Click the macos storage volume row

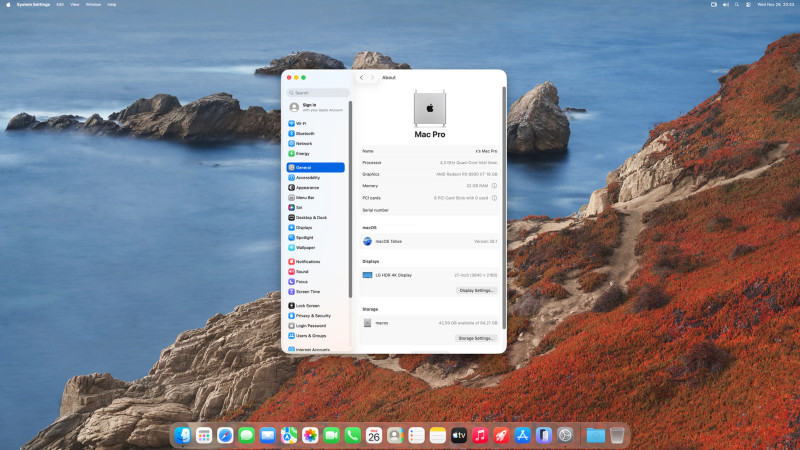click(430, 323)
